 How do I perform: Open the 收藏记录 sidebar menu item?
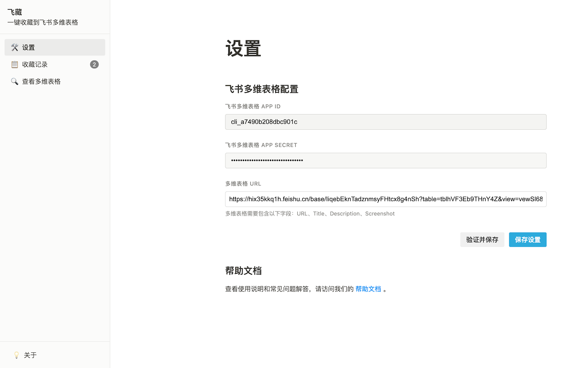click(55, 64)
